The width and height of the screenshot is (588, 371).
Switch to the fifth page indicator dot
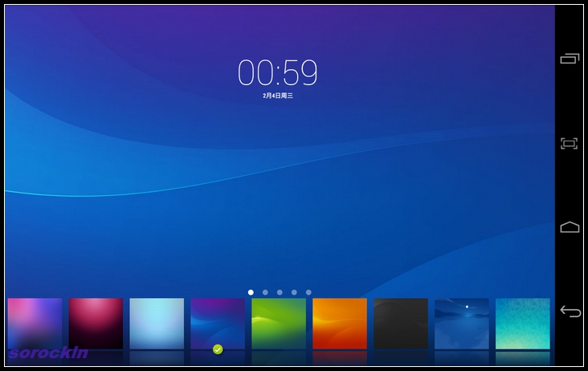pos(308,292)
